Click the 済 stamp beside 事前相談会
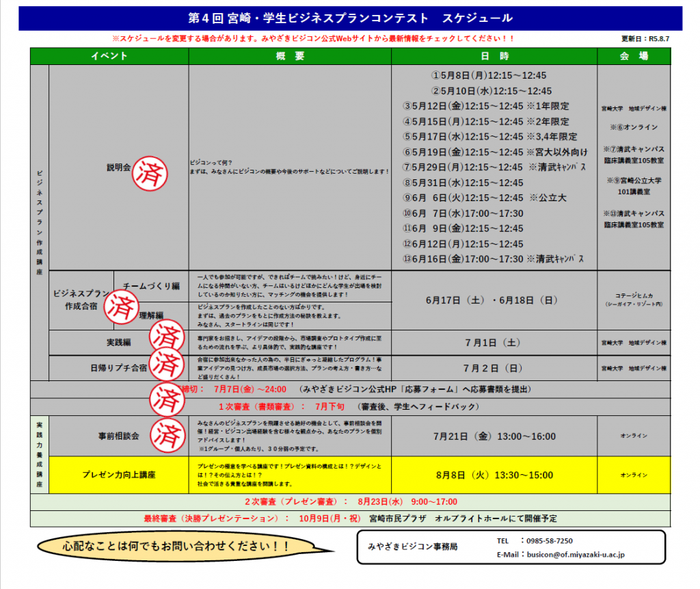 [167, 435]
